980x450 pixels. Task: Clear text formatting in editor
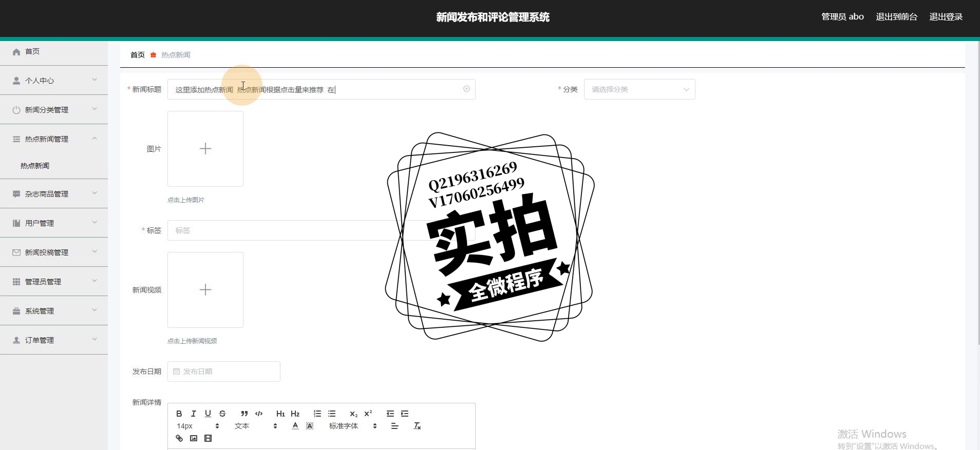pos(417,426)
